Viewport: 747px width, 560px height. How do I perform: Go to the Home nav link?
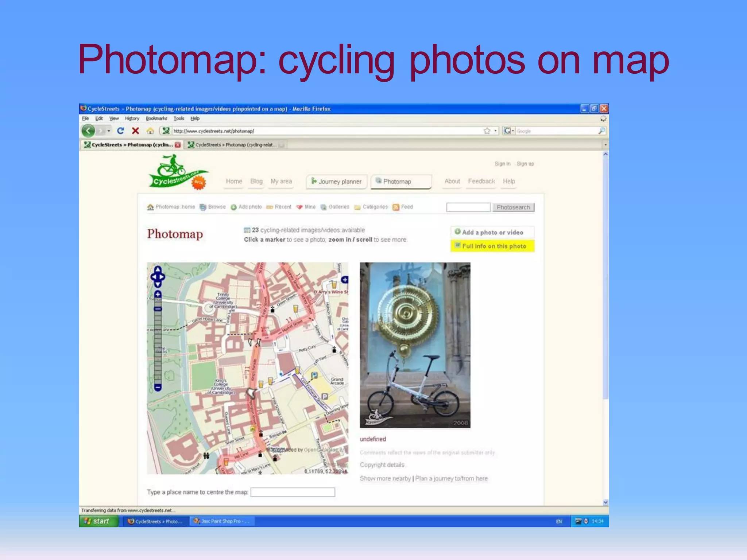[x=234, y=181]
